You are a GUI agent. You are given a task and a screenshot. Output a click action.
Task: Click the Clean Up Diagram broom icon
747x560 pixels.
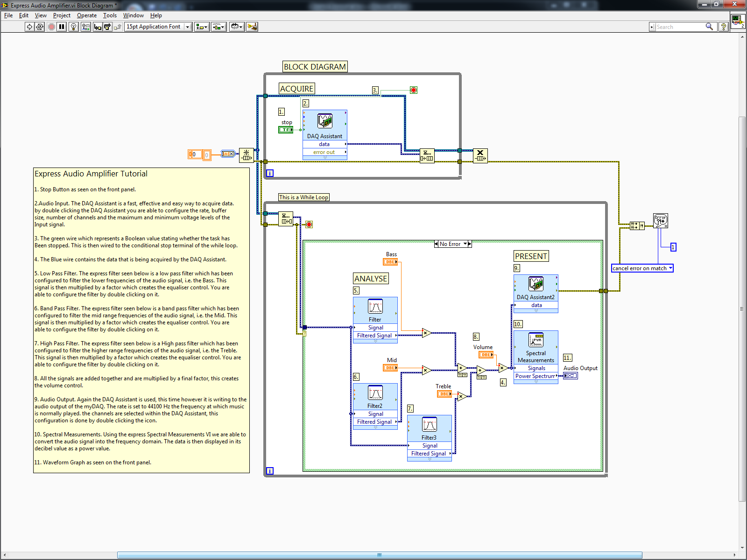click(x=252, y=27)
